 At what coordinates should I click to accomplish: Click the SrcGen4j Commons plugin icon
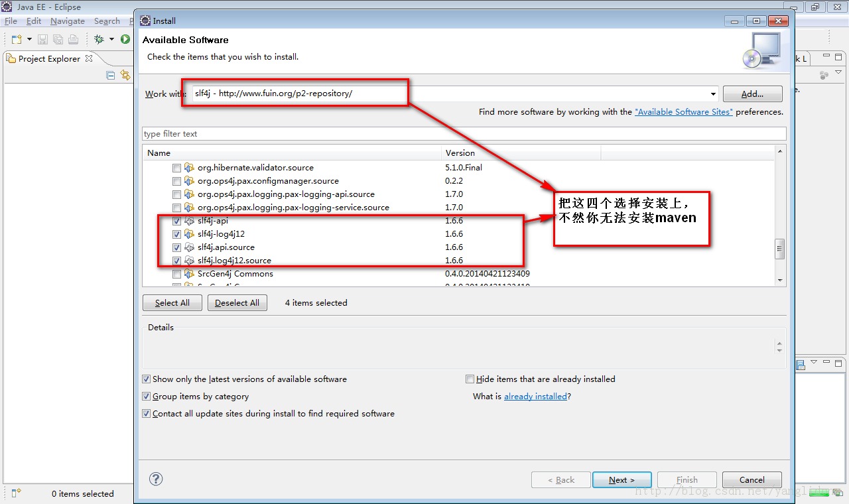click(189, 274)
